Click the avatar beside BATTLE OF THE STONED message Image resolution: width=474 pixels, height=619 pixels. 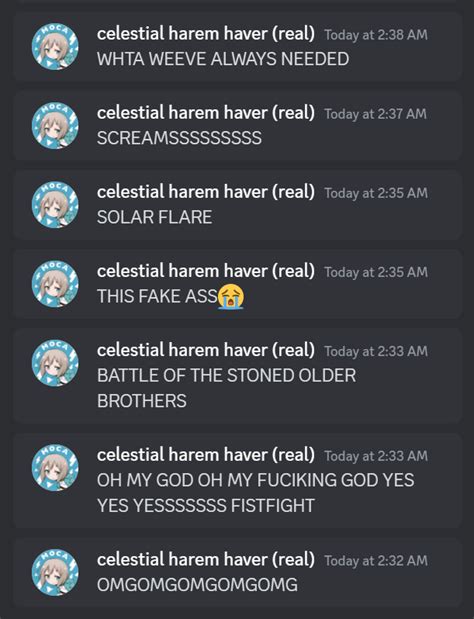(x=55, y=363)
